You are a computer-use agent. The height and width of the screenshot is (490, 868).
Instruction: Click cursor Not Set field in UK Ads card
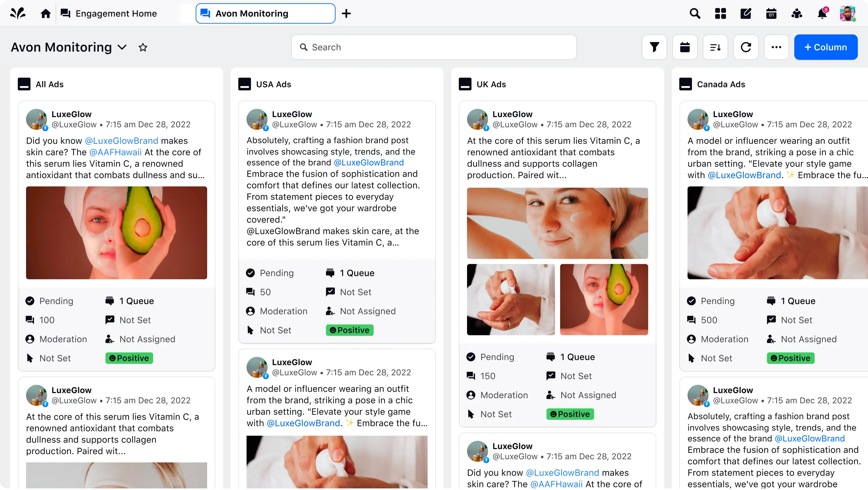(x=489, y=414)
